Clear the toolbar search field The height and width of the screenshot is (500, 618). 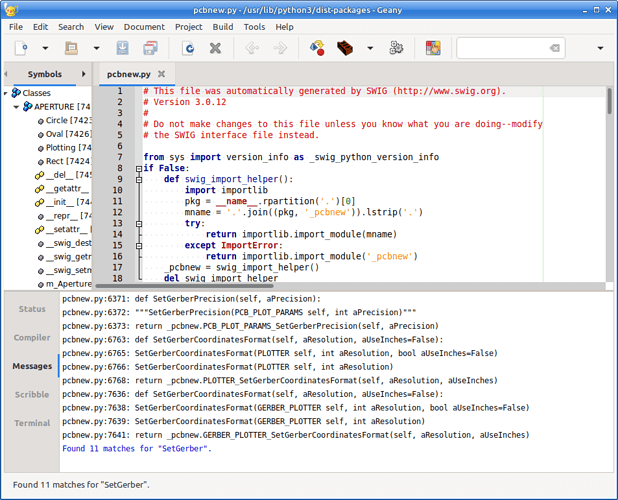tap(555, 48)
